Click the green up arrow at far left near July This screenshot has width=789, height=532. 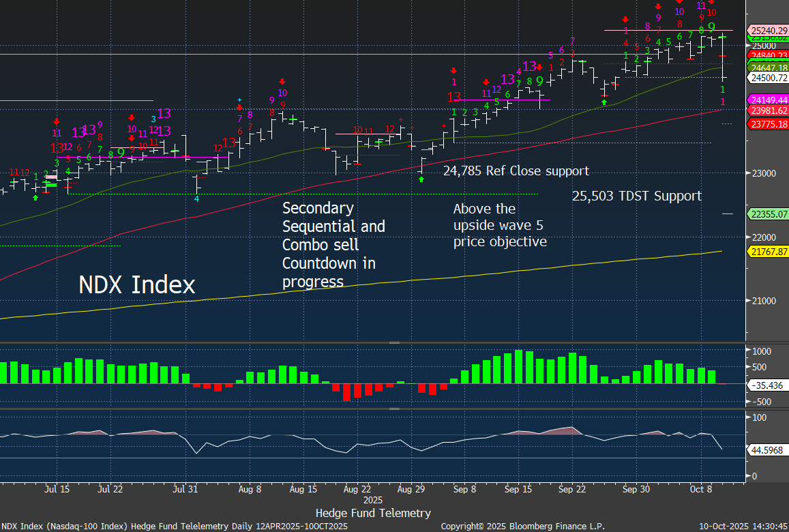[x=35, y=197]
